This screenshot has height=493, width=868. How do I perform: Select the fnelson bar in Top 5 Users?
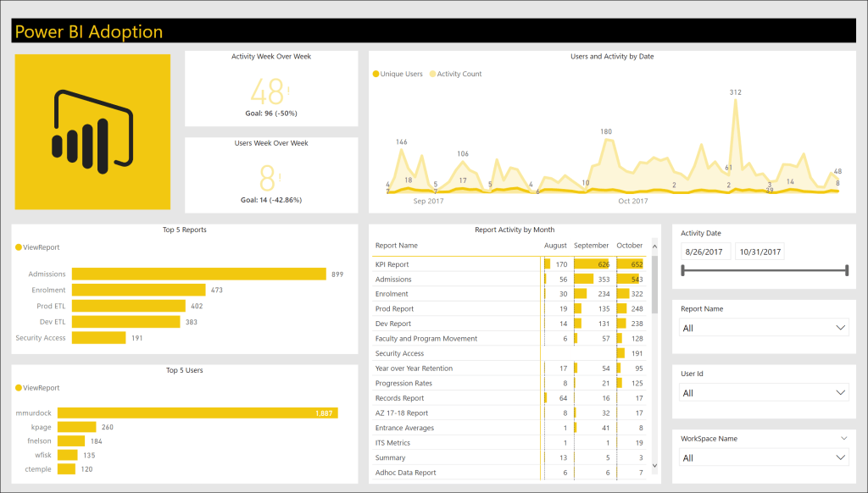tap(71, 441)
